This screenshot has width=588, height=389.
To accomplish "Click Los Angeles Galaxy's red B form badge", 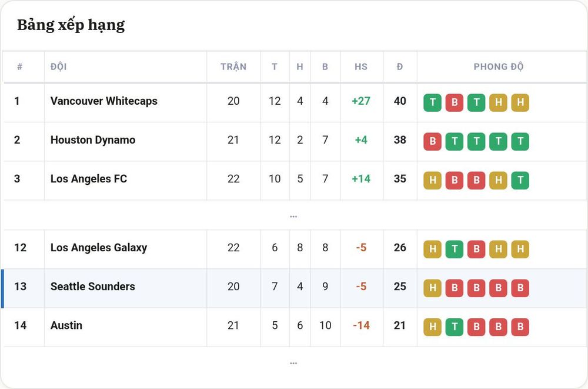I will [x=476, y=249].
